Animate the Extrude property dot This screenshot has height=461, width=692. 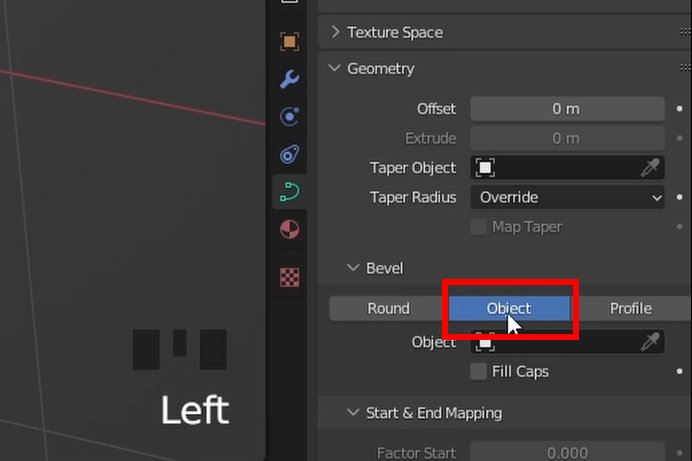coord(680,138)
